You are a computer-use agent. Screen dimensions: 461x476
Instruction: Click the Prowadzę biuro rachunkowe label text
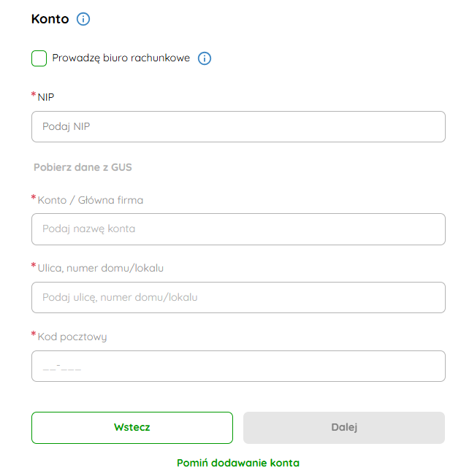click(121, 58)
